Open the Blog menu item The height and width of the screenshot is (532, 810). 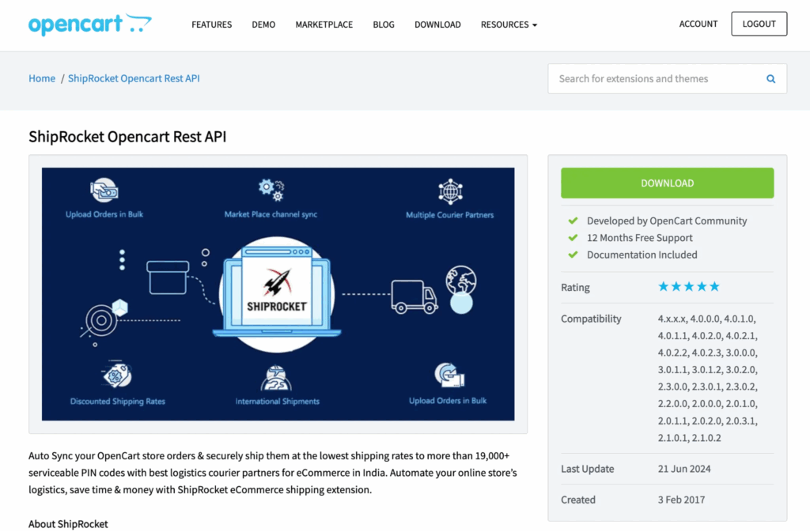coord(384,25)
